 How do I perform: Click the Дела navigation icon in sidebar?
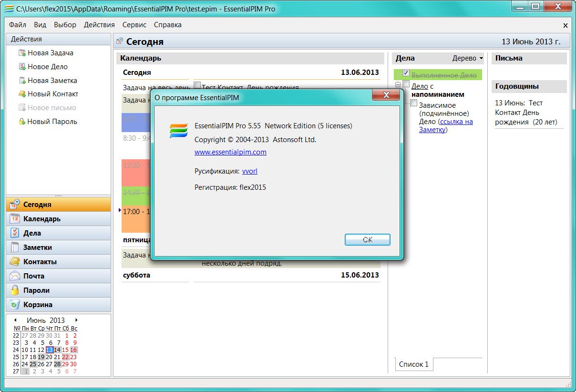coord(15,233)
